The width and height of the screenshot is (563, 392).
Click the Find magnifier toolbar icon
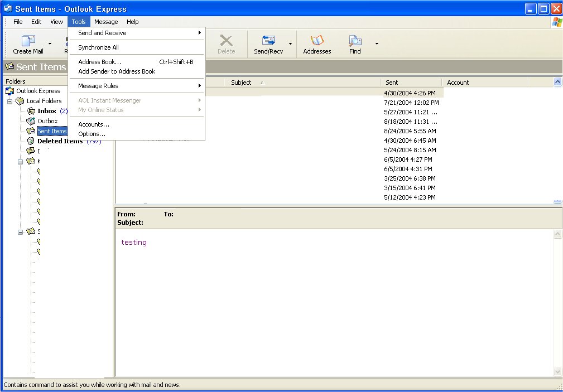[x=355, y=40]
